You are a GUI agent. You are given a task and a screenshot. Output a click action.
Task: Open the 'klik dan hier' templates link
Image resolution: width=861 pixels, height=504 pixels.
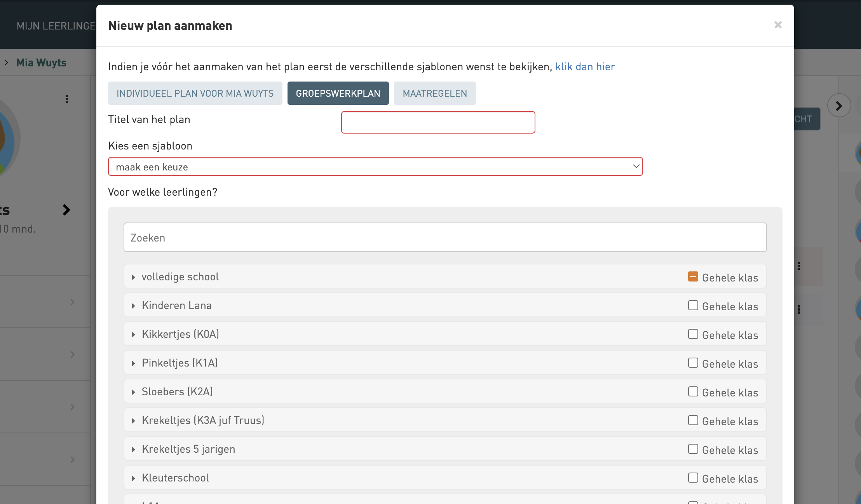[x=585, y=67]
